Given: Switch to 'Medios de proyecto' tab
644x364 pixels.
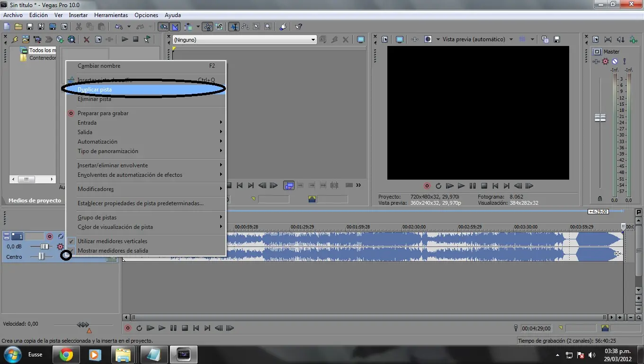Looking at the screenshot, I should [x=35, y=200].
